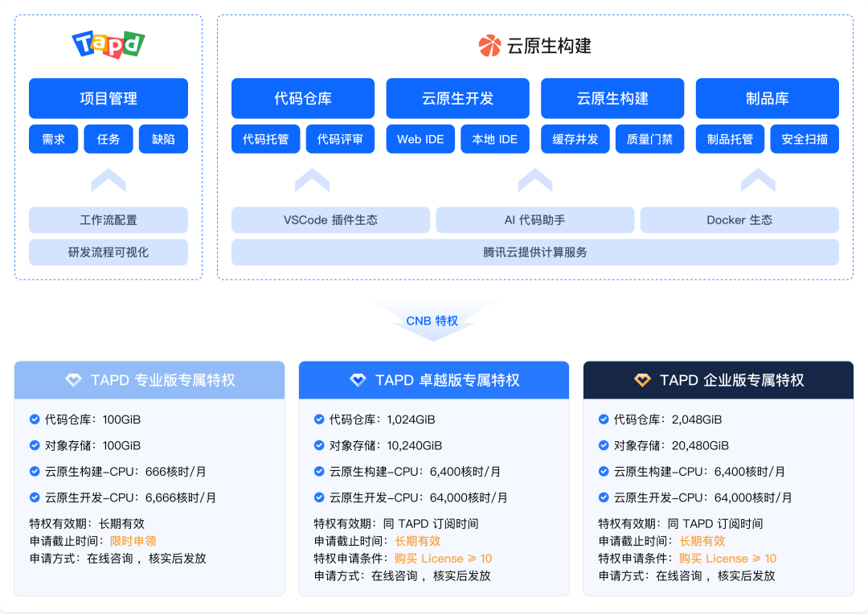Screen dimensions: 868x614
Task: Select the 缺陷 tag
Action: pyautogui.click(x=163, y=139)
